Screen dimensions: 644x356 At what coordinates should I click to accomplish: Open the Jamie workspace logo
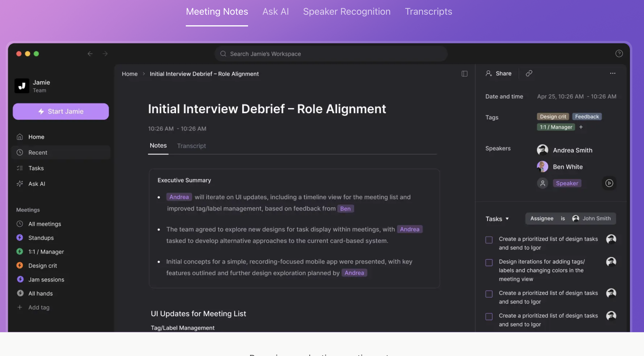pyautogui.click(x=22, y=86)
